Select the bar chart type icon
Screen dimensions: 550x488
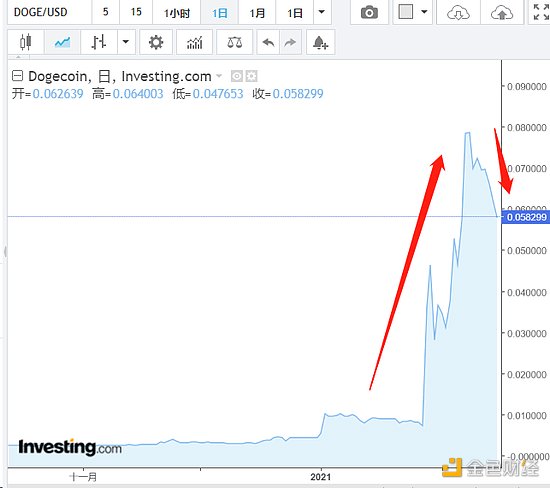99,42
